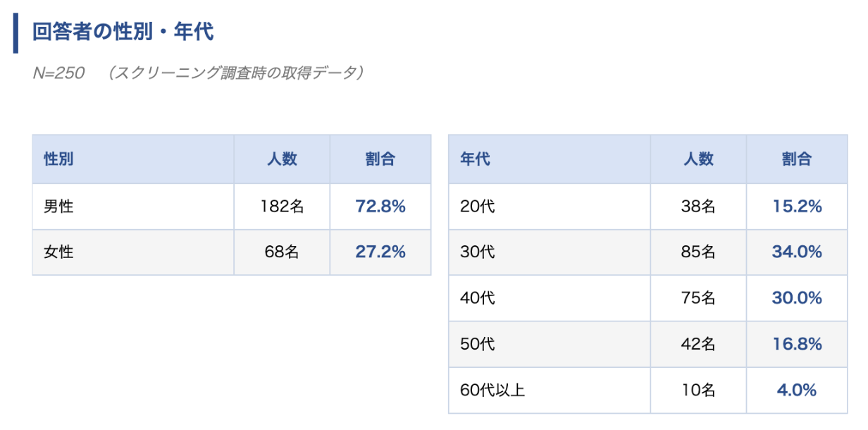Click the 男性 row label
868x430 pixels.
pos(58,207)
